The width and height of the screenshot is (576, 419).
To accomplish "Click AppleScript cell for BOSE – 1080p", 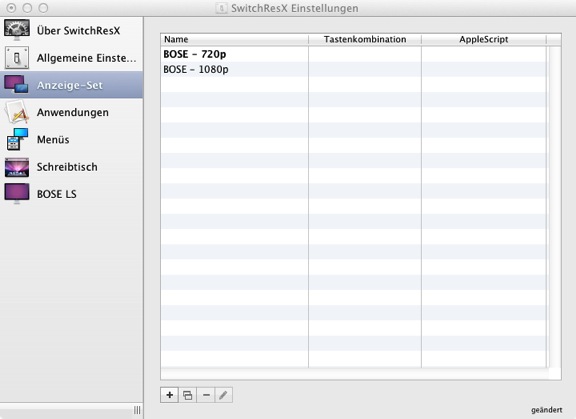I will 484,69.
